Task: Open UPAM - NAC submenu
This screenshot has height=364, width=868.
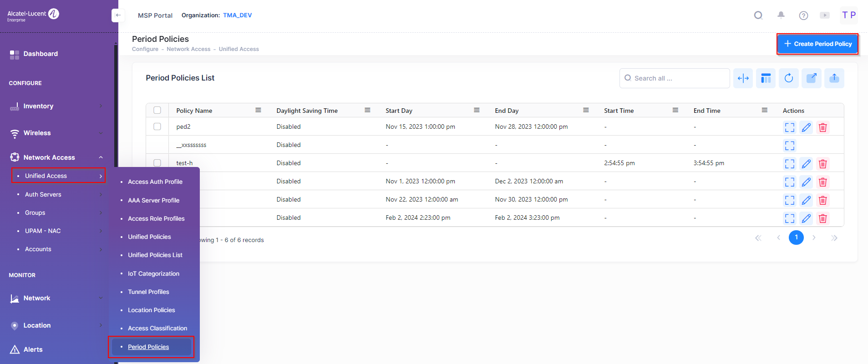Action: (59, 231)
